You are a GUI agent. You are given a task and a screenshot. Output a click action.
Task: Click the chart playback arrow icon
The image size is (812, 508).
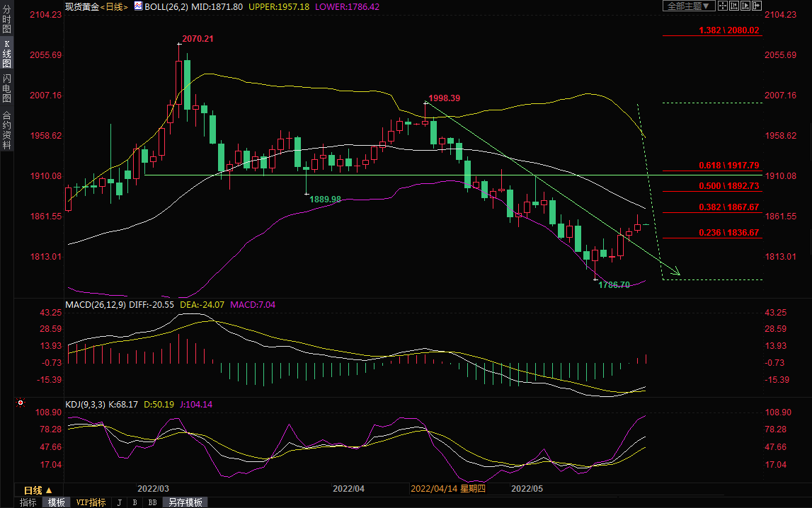pyautogui.click(x=745, y=6)
